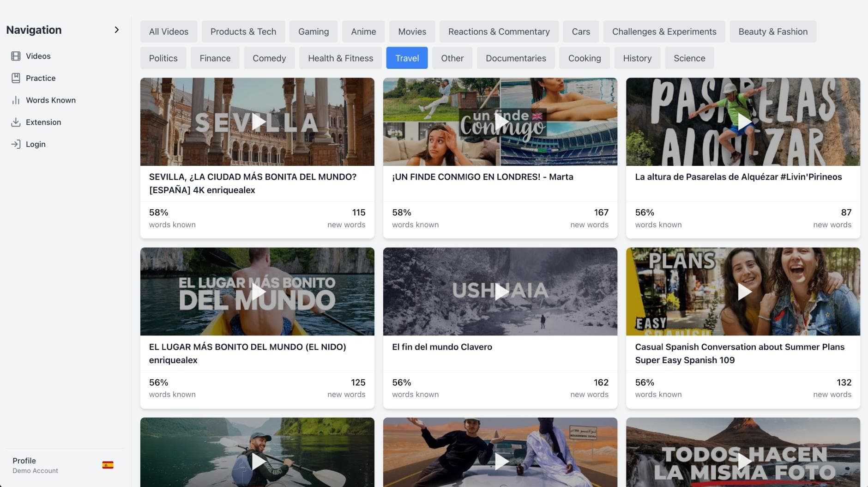The image size is (868, 487).
Task: Click the Spanish flag language icon
Action: [108, 465]
